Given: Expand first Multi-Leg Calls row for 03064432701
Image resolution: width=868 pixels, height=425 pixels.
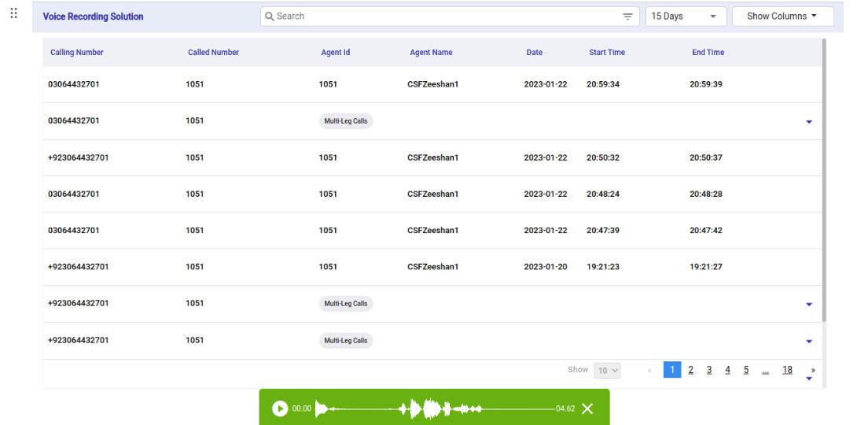Looking at the screenshot, I should (x=809, y=122).
